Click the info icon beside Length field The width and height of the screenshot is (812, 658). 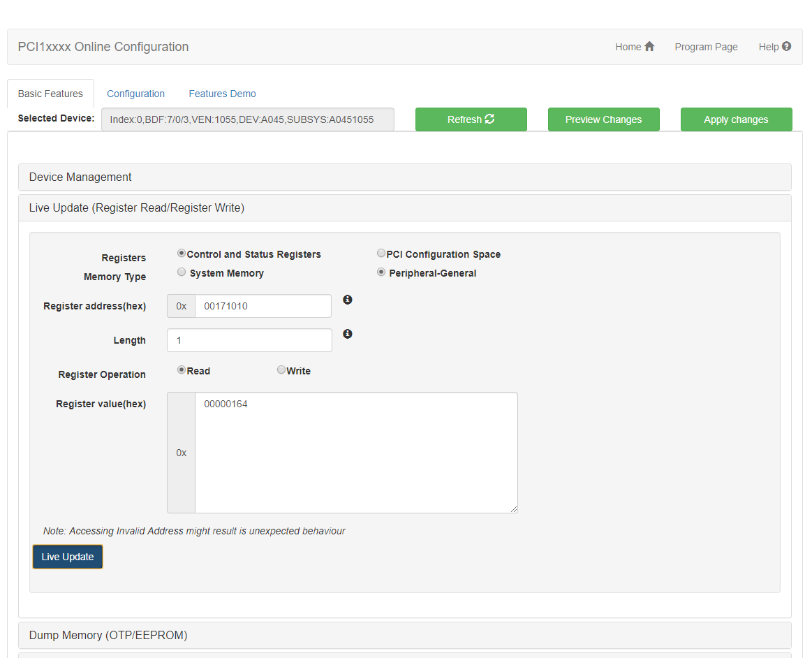[x=347, y=334]
